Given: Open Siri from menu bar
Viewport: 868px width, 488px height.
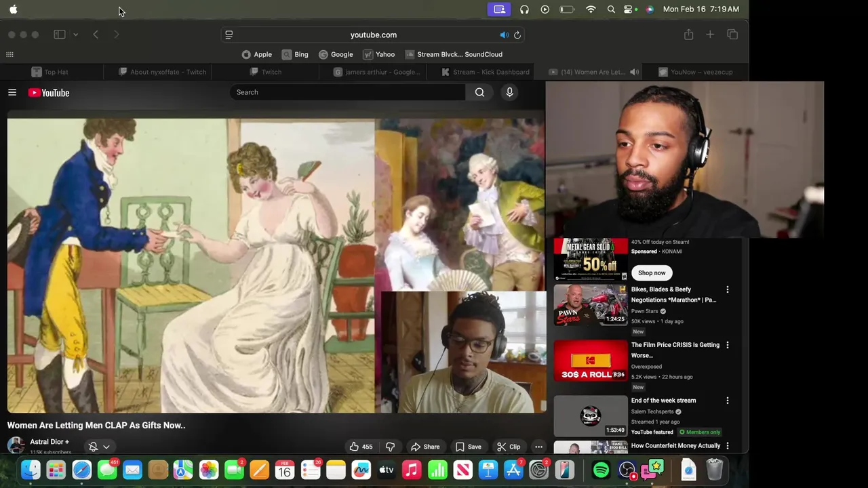Looking at the screenshot, I should tap(650, 9).
